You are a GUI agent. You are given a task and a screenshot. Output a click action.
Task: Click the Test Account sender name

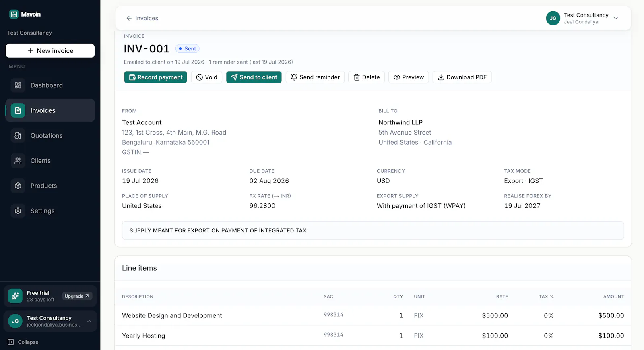[142, 122]
